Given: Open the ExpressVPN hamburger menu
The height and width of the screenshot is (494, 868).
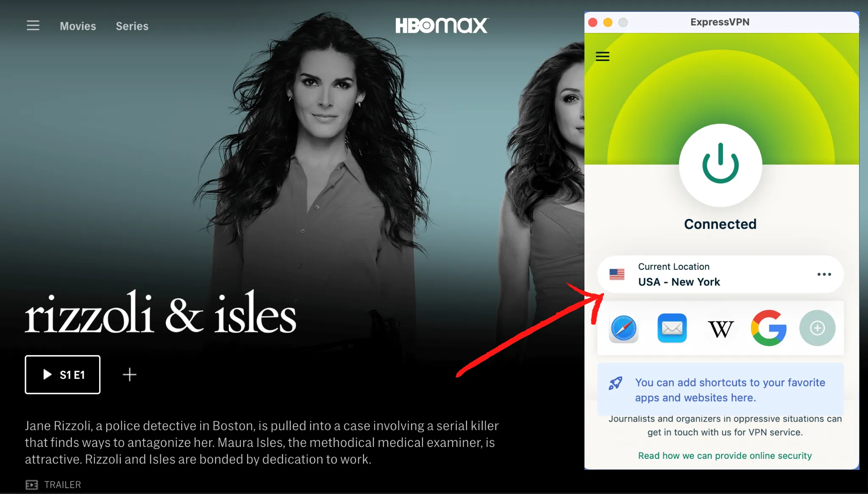Looking at the screenshot, I should (603, 57).
